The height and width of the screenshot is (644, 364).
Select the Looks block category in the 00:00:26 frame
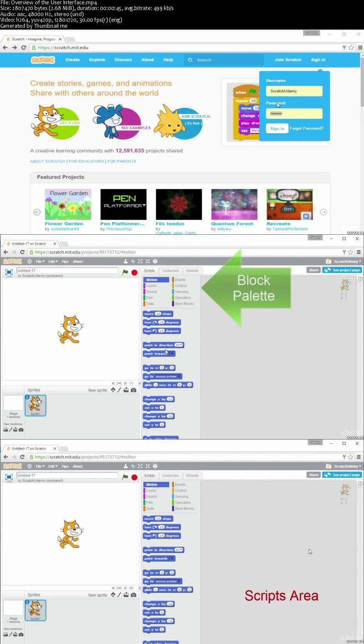[151, 286]
